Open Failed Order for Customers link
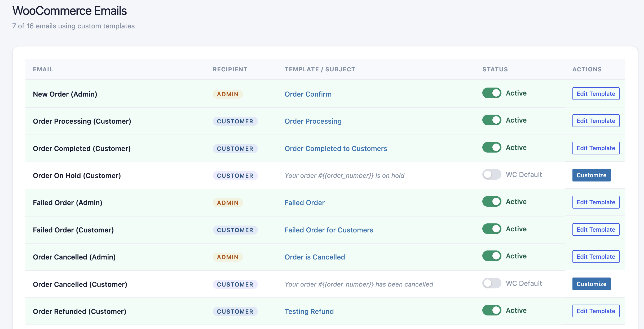Viewport: 644px width, 329px height. pos(329,230)
